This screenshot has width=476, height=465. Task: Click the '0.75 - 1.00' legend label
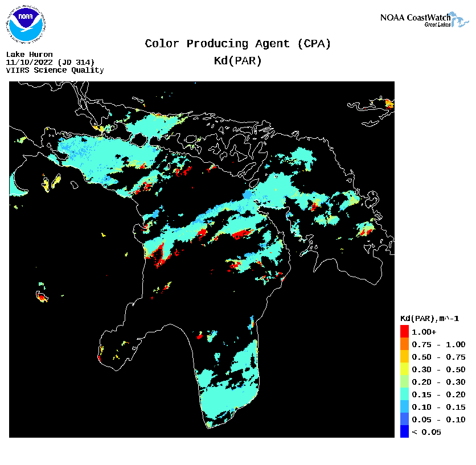[x=438, y=344]
